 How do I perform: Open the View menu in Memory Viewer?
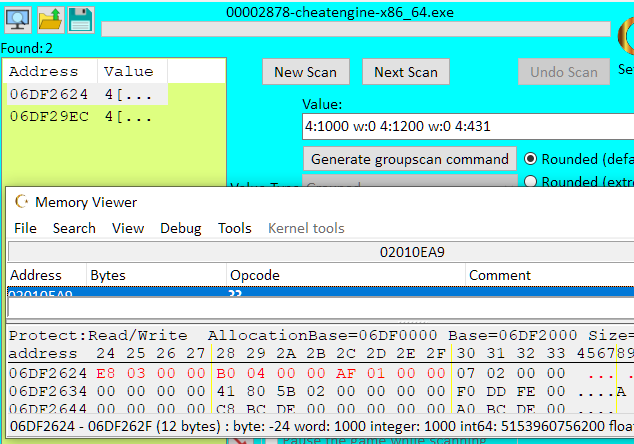(128, 228)
